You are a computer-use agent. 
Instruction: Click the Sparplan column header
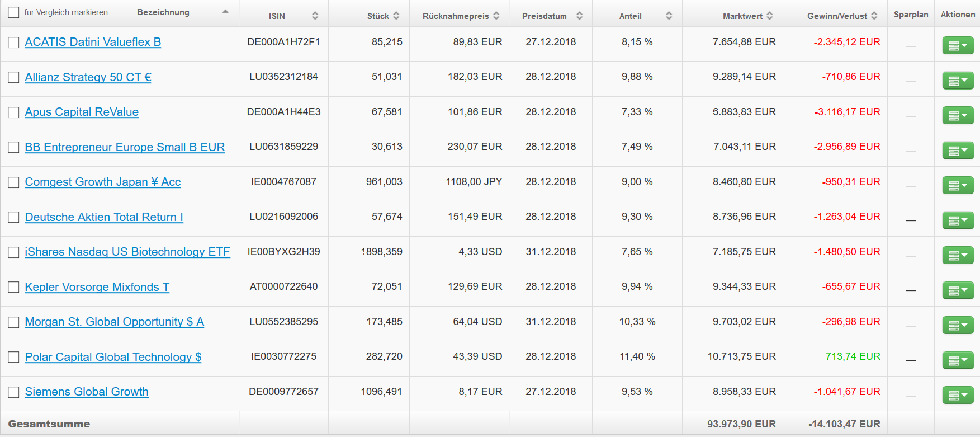click(911, 15)
